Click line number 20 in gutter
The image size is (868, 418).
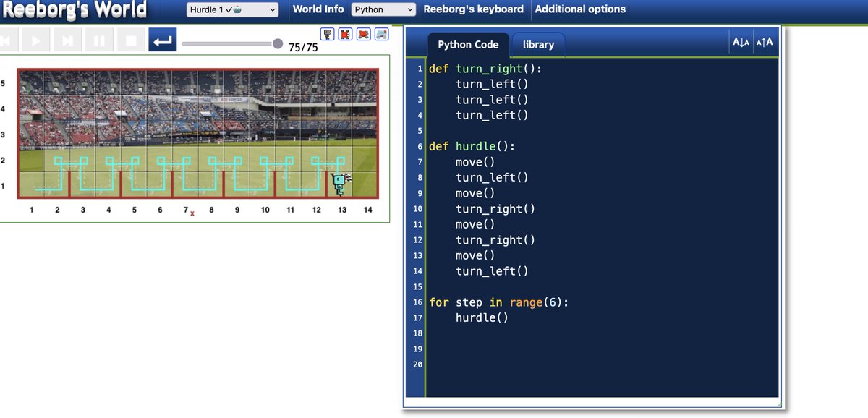[417, 364]
